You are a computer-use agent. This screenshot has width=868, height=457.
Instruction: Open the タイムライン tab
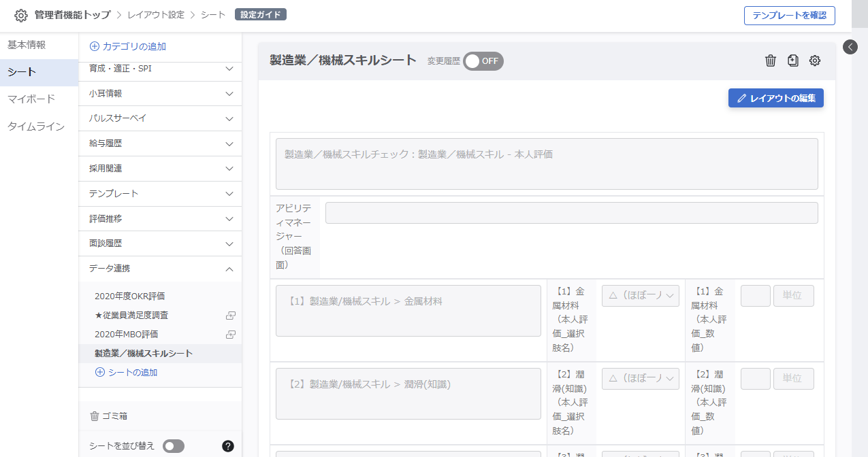(36, 126)
